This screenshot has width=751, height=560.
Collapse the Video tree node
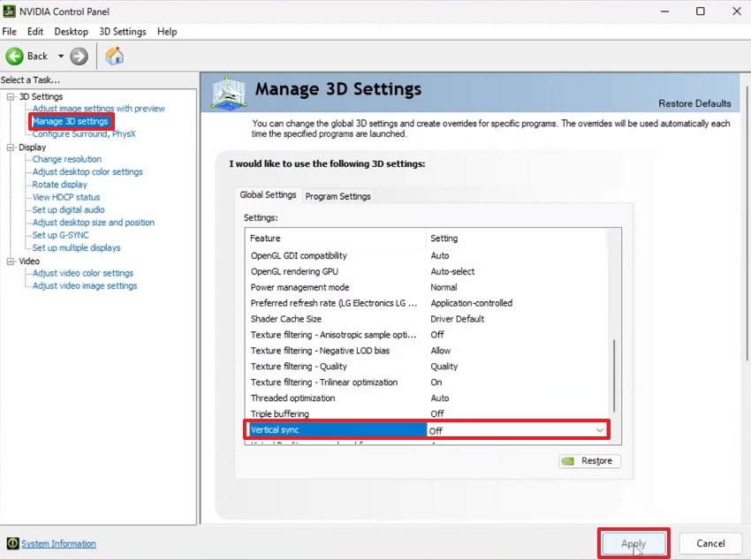[x=11, y=261]
